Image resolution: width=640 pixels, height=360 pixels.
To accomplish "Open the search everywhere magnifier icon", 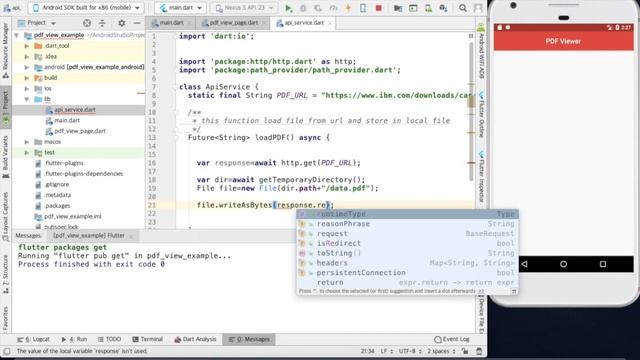I will click(462, 8).
